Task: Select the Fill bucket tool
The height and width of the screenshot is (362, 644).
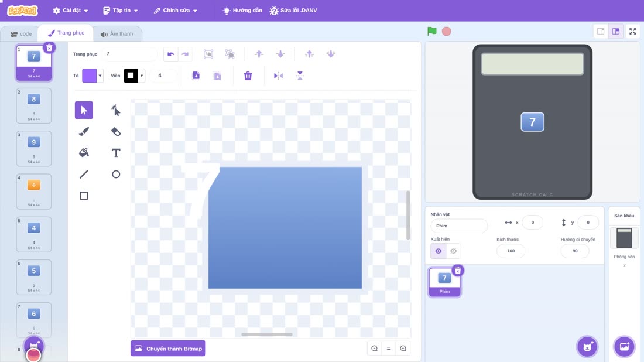Action: pyautogui.click(x=84, y=153)
